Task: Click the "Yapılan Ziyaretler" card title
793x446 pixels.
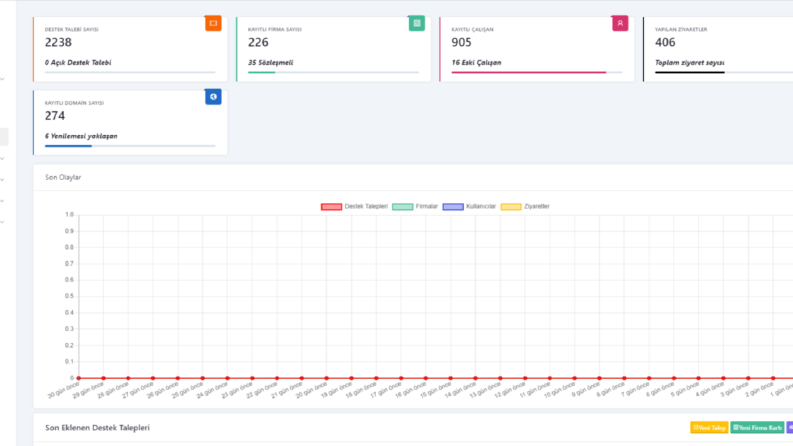Action: tap(681, 29)
